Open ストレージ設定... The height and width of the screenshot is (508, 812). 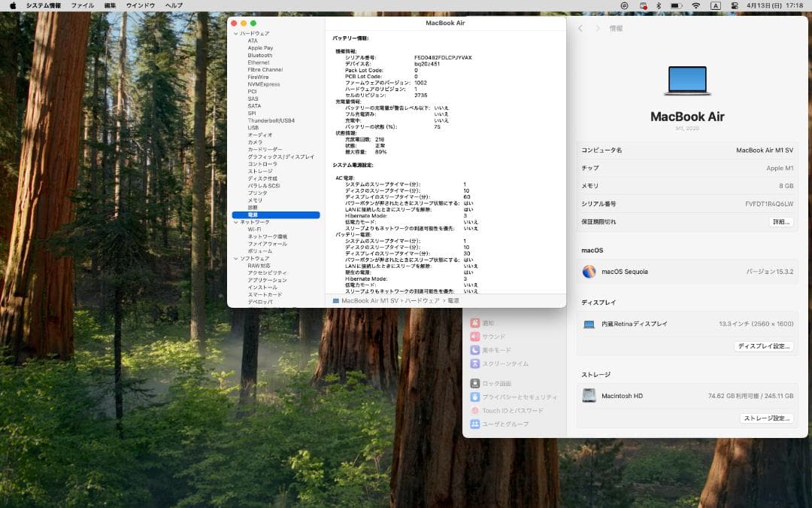coord(766,418)
